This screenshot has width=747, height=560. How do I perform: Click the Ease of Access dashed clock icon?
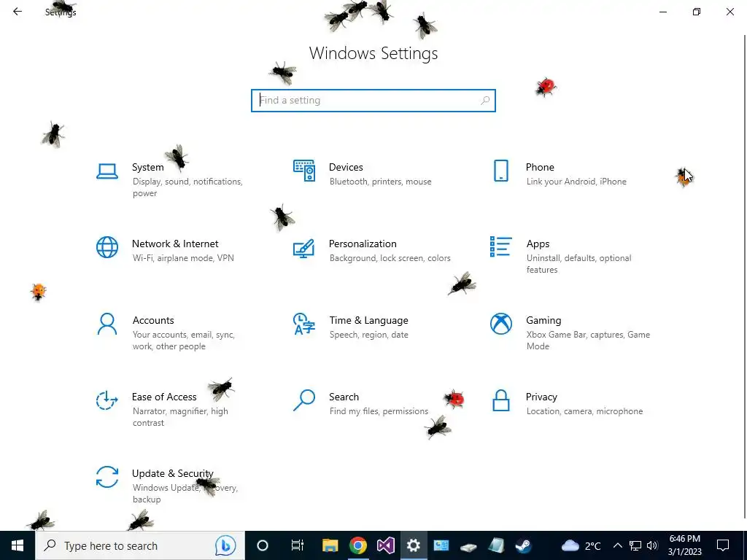[107, 400]
